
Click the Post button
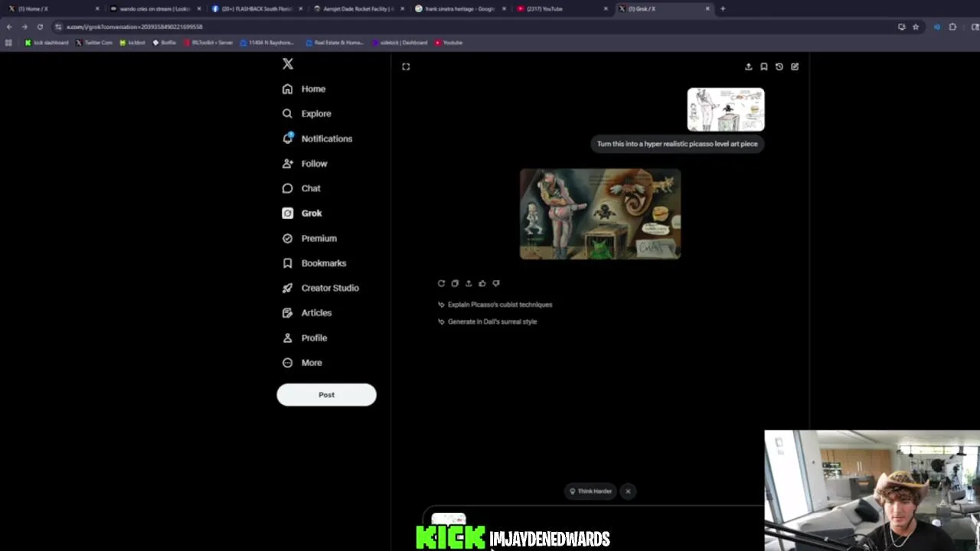pyautogui.click(x=326, y=395)
